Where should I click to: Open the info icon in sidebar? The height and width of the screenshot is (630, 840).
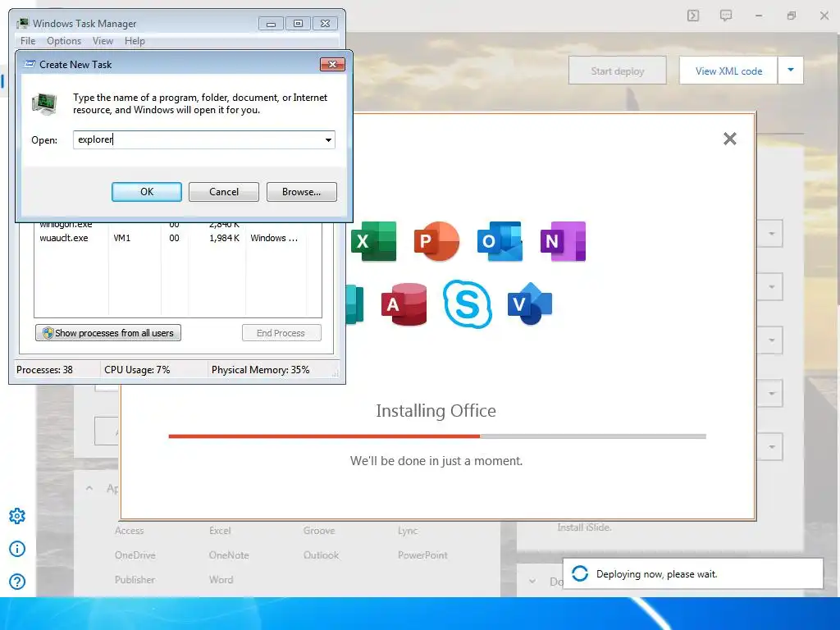coord(17,549)
